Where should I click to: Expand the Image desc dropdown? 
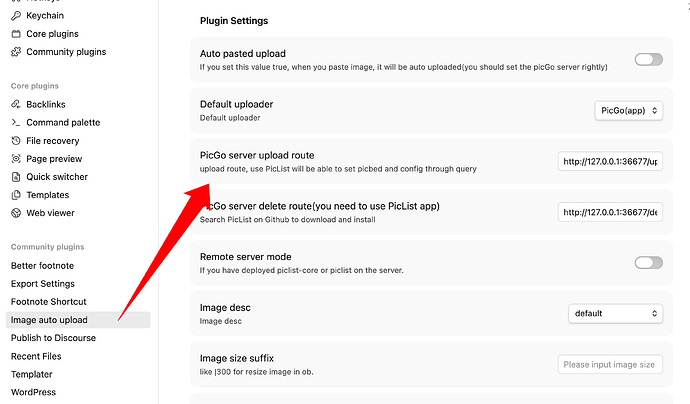pos(615,313)
